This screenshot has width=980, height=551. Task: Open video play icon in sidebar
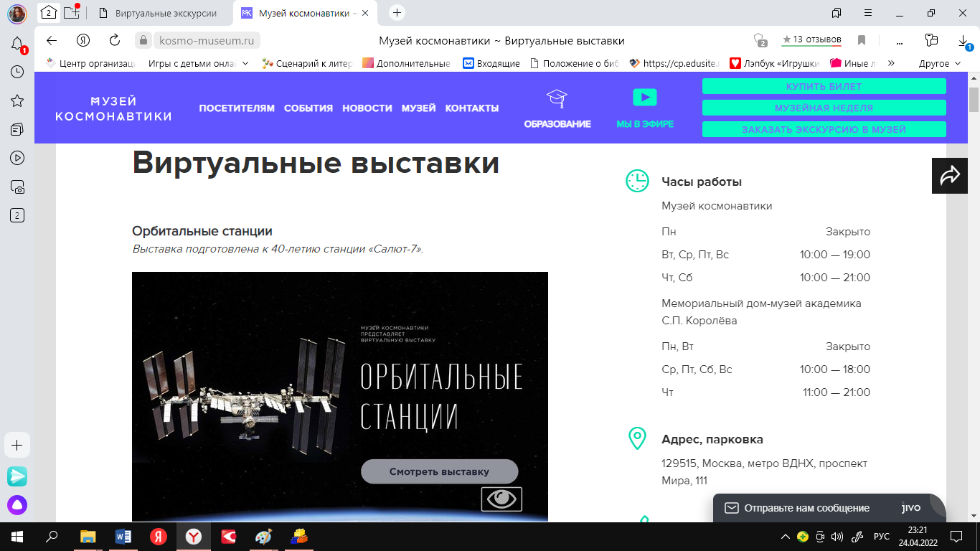[x=17, y=158]
